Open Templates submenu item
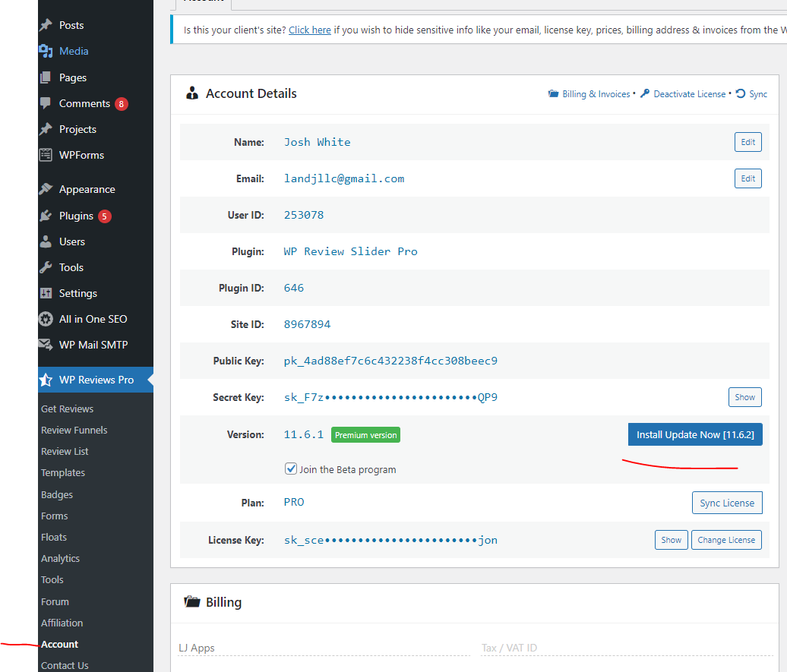787x672 pixels. [x=63, y=473]
